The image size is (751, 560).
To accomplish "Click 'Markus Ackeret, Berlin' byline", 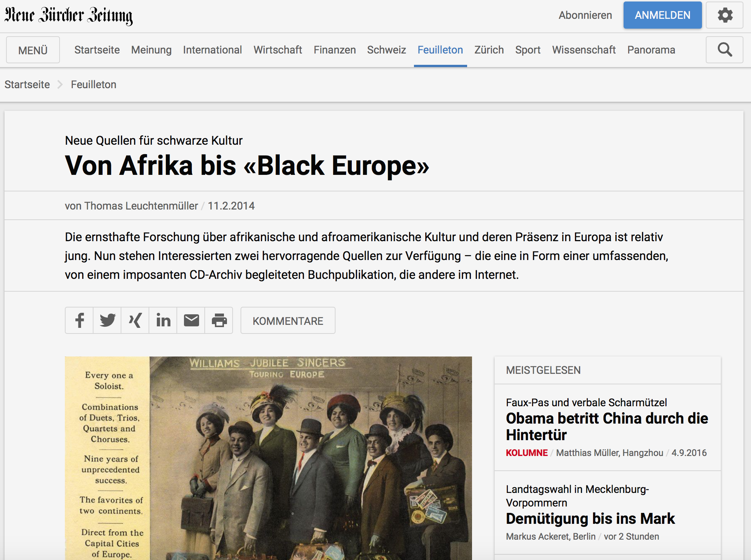I will tap(551, 536).
